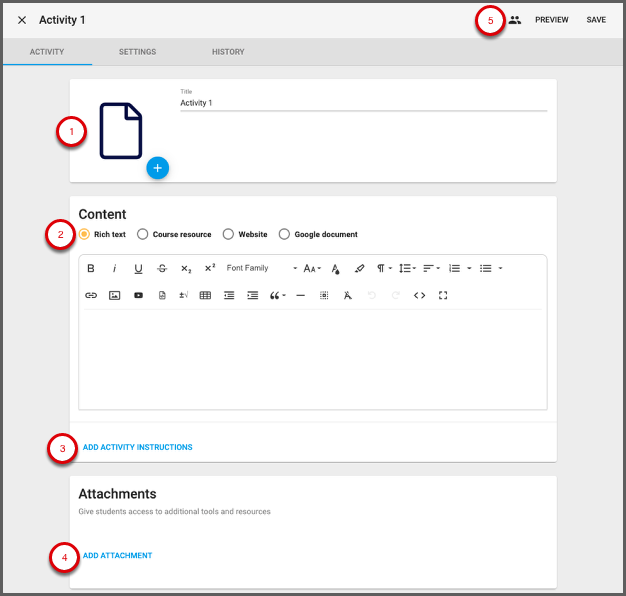Open the Font Family dropdown

[261, 268]
